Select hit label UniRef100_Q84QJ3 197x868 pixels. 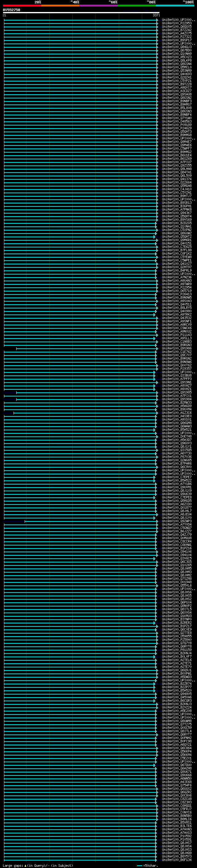pyautogui.click(x=177, y=47)
